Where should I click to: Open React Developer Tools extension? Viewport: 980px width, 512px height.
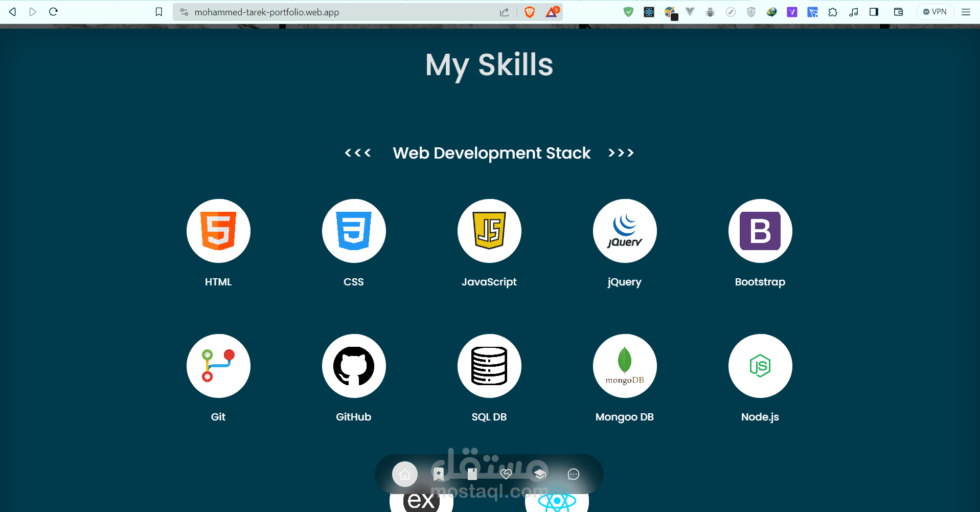tap(649, 12)
